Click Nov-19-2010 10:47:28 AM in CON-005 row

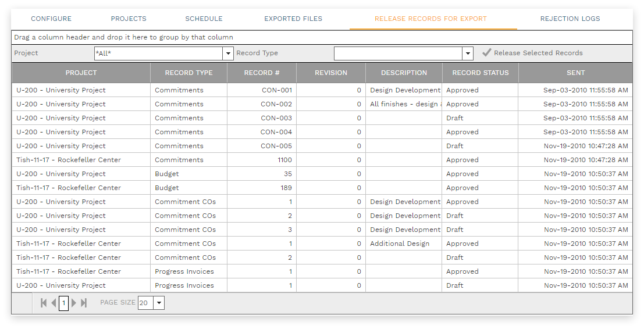(x=586, y=146)
